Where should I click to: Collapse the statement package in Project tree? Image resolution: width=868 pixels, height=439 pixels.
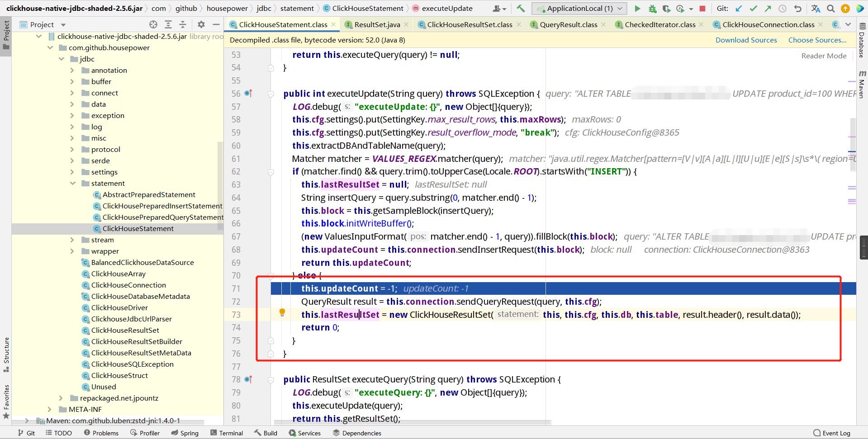click(x=73, y=183)
